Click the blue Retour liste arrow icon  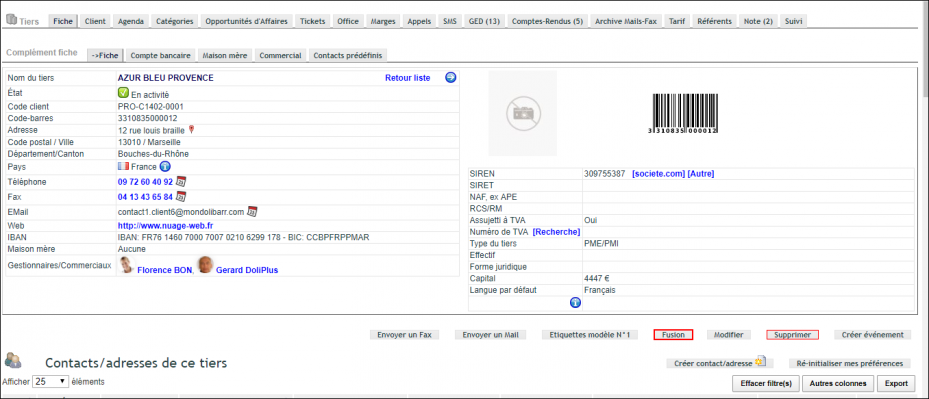tap(451, 78)
